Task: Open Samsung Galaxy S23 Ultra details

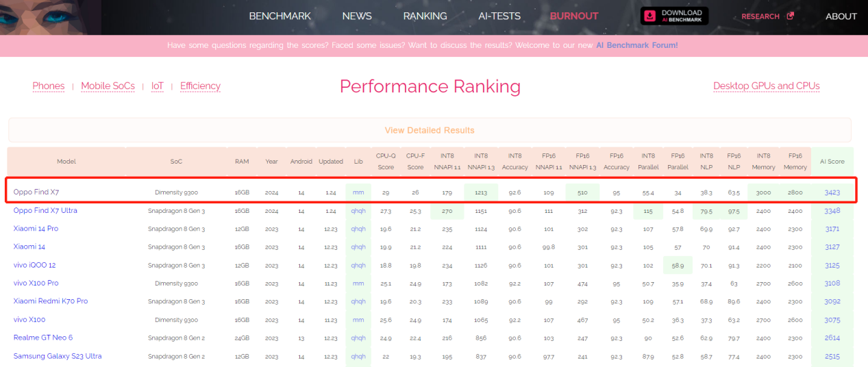Action: coord(58,356)
